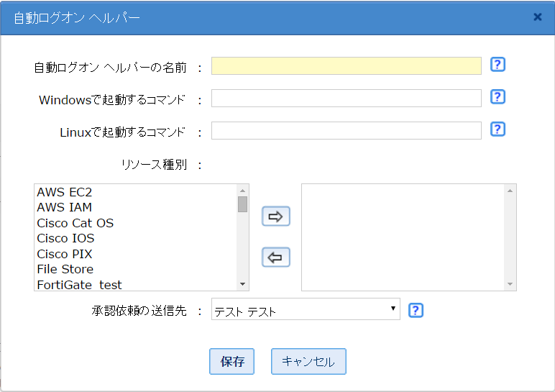The width and height of the screenshot is (555, 392).
Task: Click help icon beside helper name field
Action: click(497, 65)
